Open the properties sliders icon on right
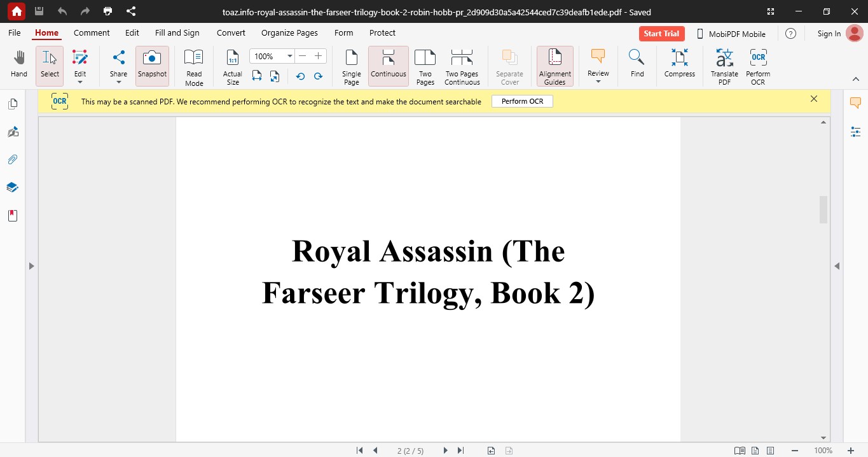The image size is (868, 457). tap(855, 132)
